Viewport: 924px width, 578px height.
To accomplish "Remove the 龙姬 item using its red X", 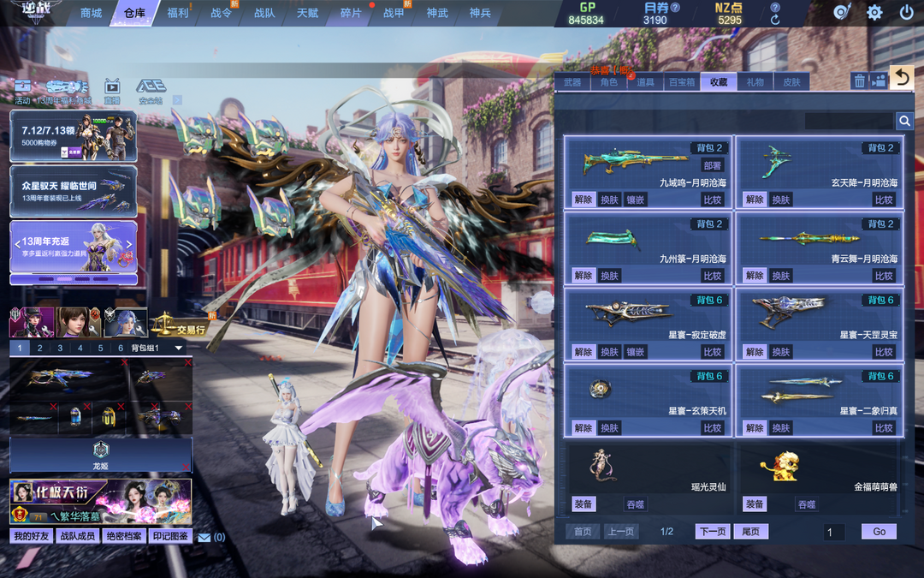I will click(x=187, y=468).
